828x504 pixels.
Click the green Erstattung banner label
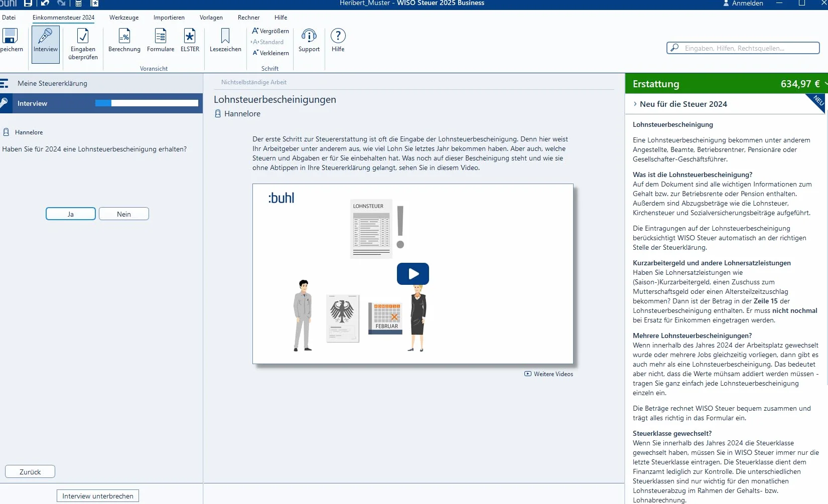[656, 84]
